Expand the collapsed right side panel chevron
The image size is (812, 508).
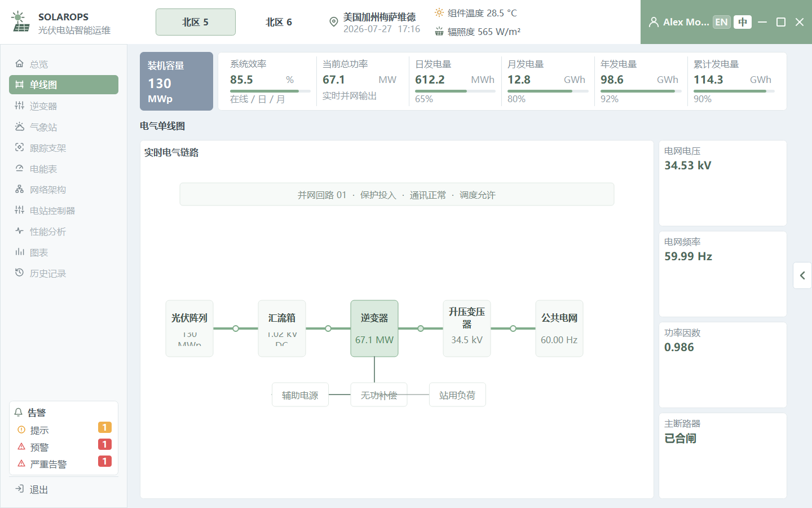point(802,275)
